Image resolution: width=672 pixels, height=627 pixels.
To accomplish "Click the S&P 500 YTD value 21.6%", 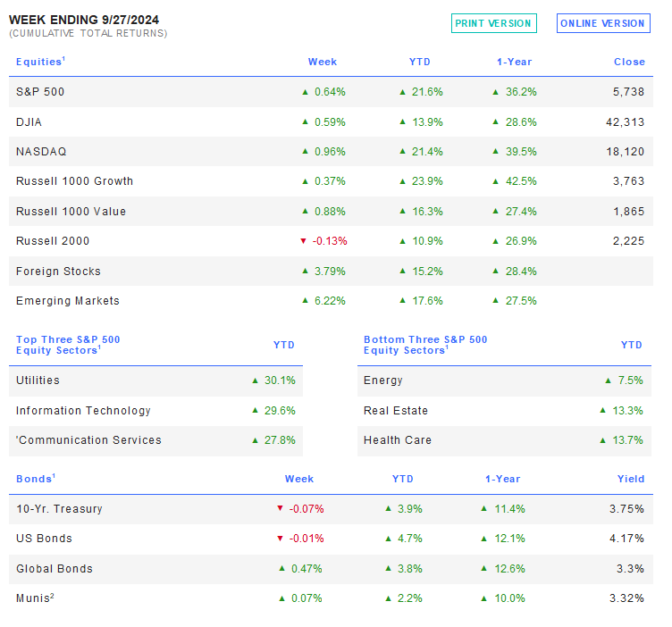I will click(x=427, y=92).
